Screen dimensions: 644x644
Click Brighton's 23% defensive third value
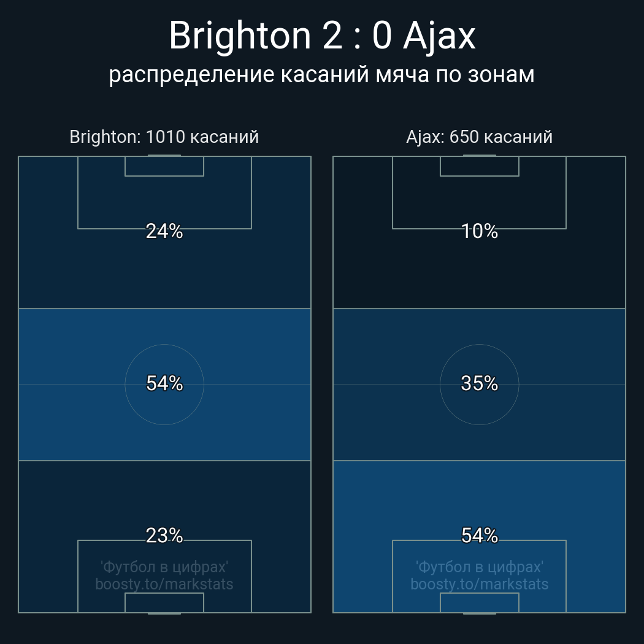click(164, 535)
